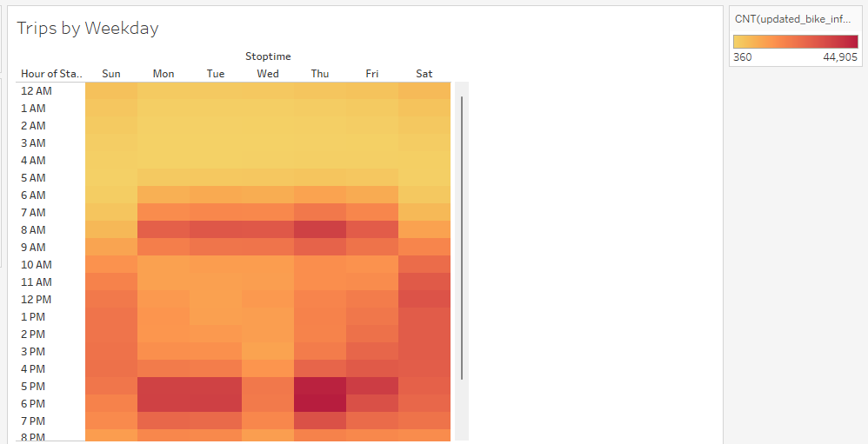The image size is (868, 444).
Task: Click the 6 AM row label
Action: pos(33,195)
